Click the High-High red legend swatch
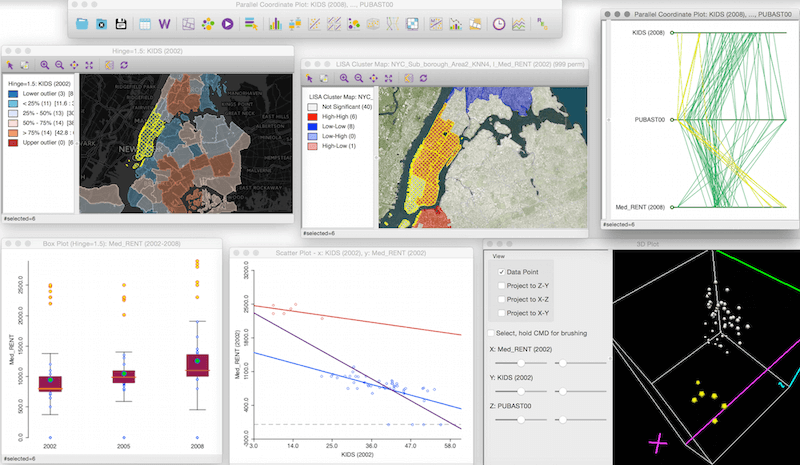 pyautogui.click(x=311, y=118)
